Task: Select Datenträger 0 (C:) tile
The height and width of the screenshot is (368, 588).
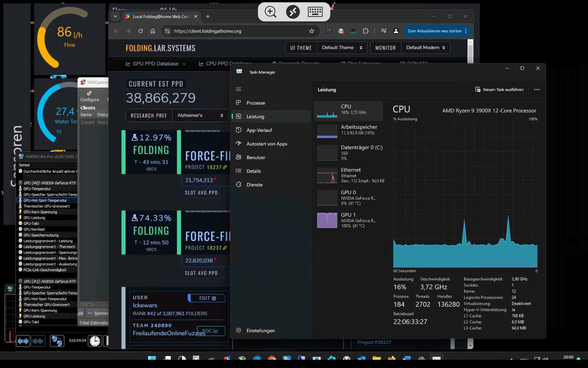Action: click(348, 153)
